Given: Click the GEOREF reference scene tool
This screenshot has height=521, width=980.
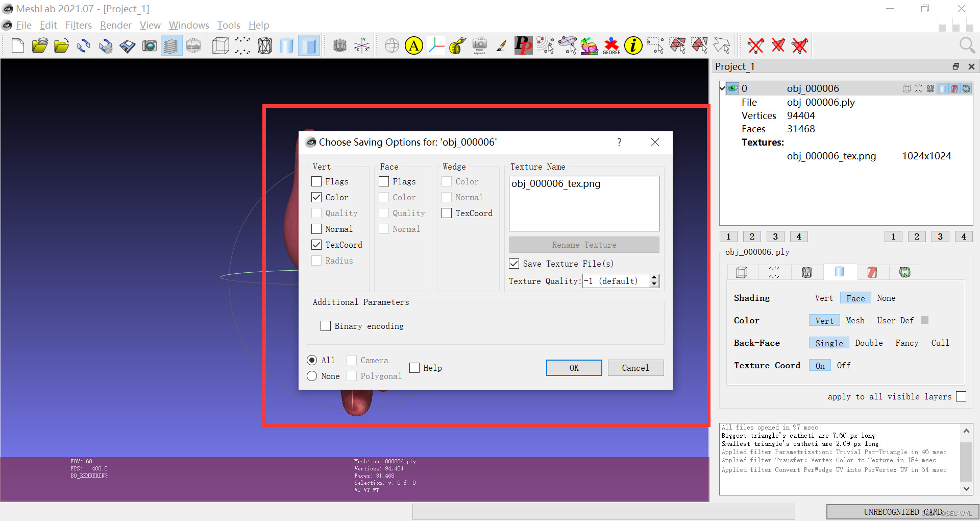Looking at the screenshot, I should point(611,46).
